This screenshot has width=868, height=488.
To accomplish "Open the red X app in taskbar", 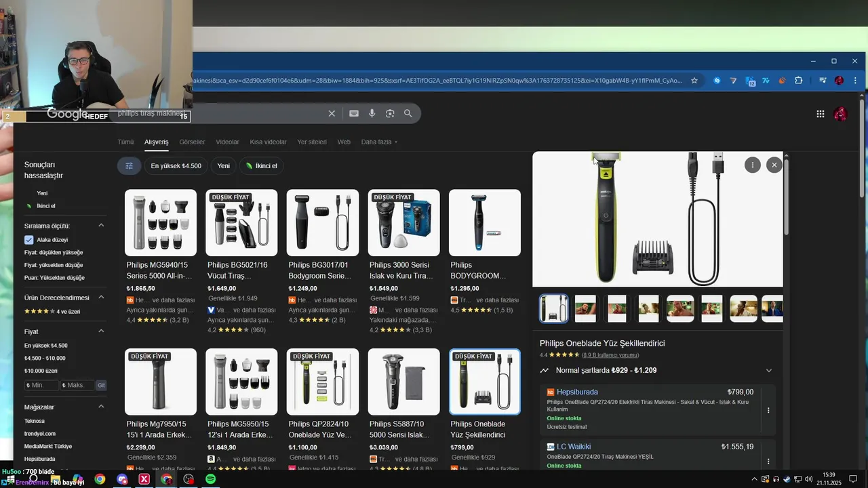I will click(x=144, y=479).
